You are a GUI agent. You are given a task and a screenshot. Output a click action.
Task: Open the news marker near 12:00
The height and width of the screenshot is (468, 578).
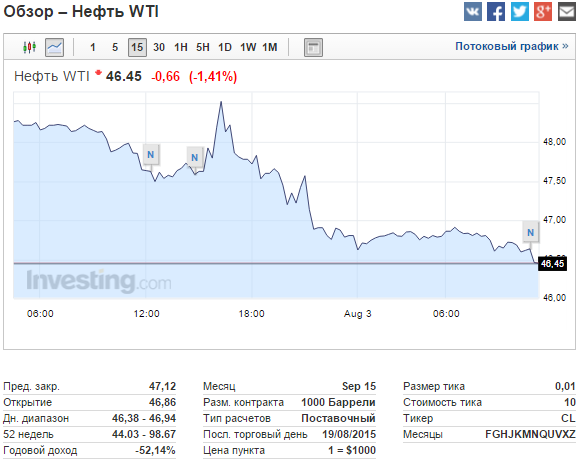pyautogui.click(x=151, y=154)
